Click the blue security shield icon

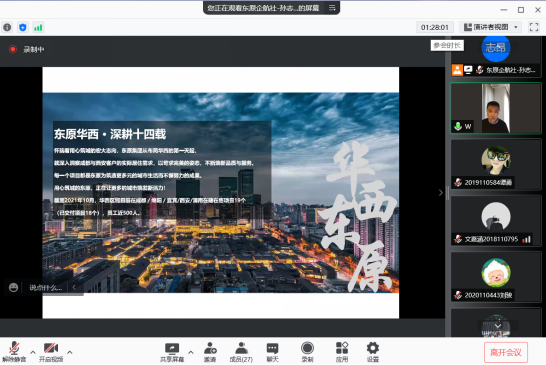pos(23,27)
